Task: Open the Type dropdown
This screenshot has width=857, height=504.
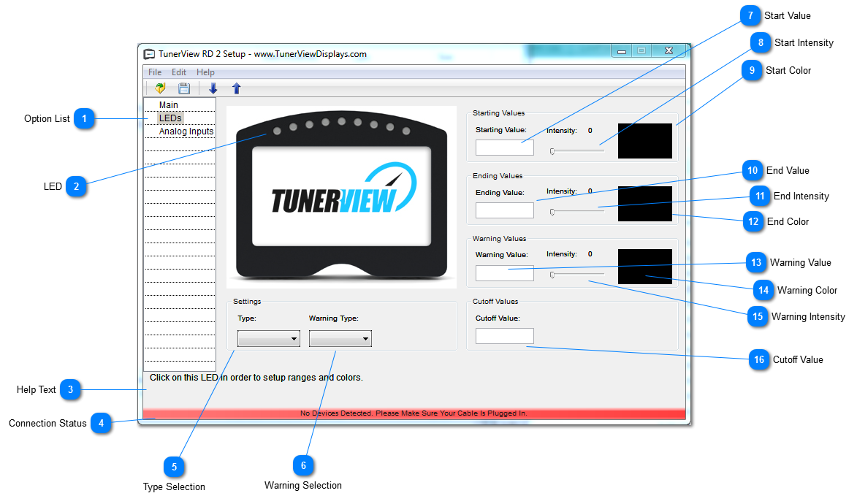Action: (269, 339)
